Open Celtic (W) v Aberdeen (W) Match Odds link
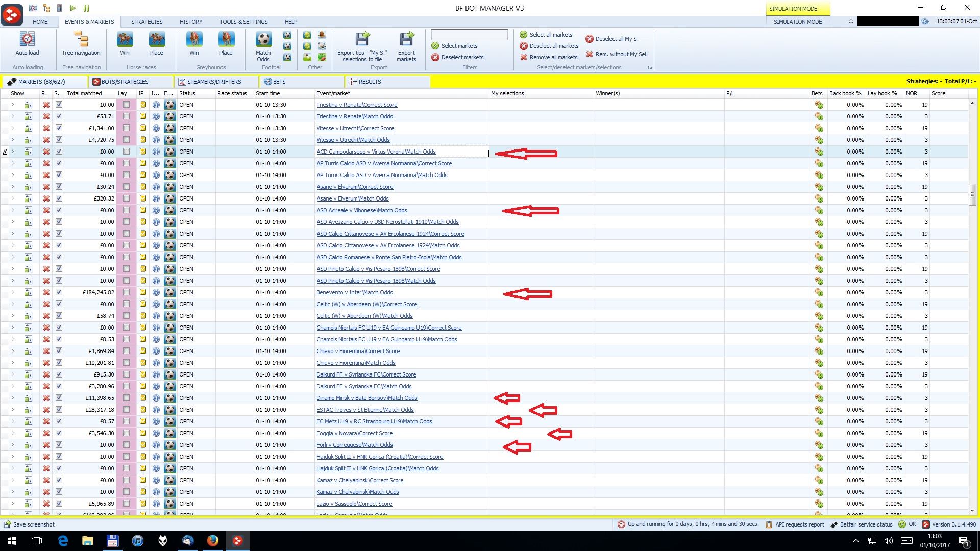980x551 pixels. (x=364, y=316)
